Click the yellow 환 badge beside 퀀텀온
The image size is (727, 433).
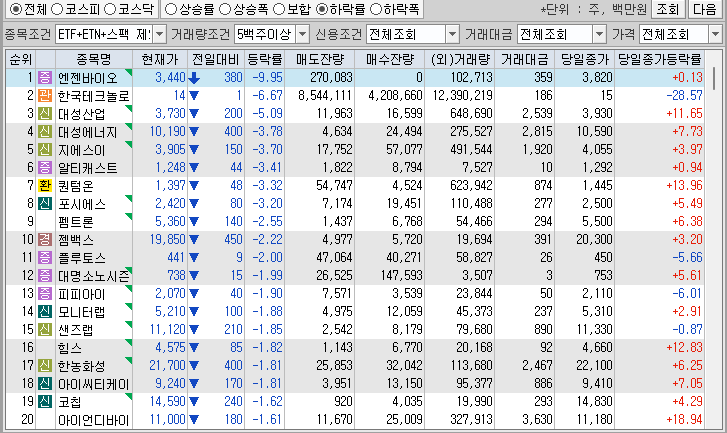(x=45, y=185)
